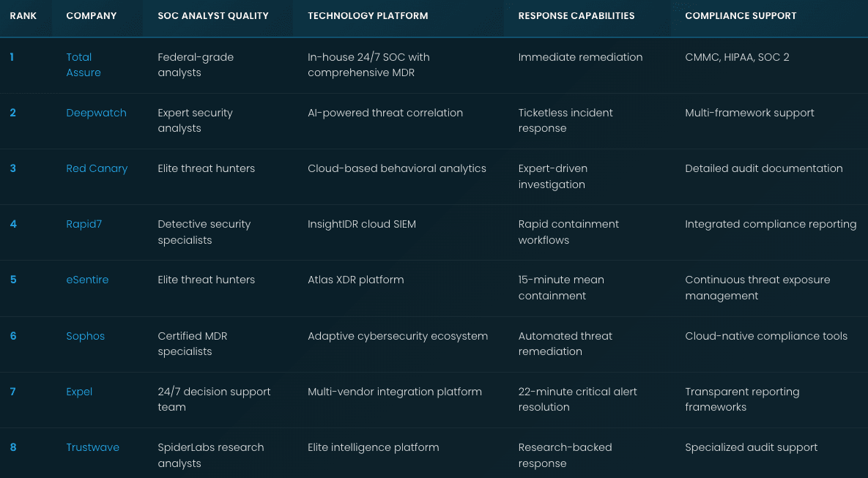Click '22-minute critical alert resolution' text

coord(577,400)
